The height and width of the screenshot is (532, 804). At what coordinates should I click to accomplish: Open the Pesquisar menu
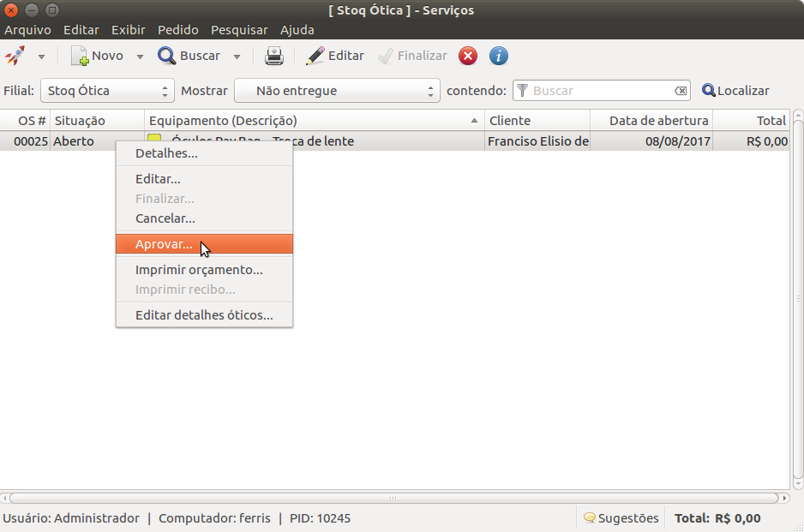pyautogui.click(x=239, y=30)
